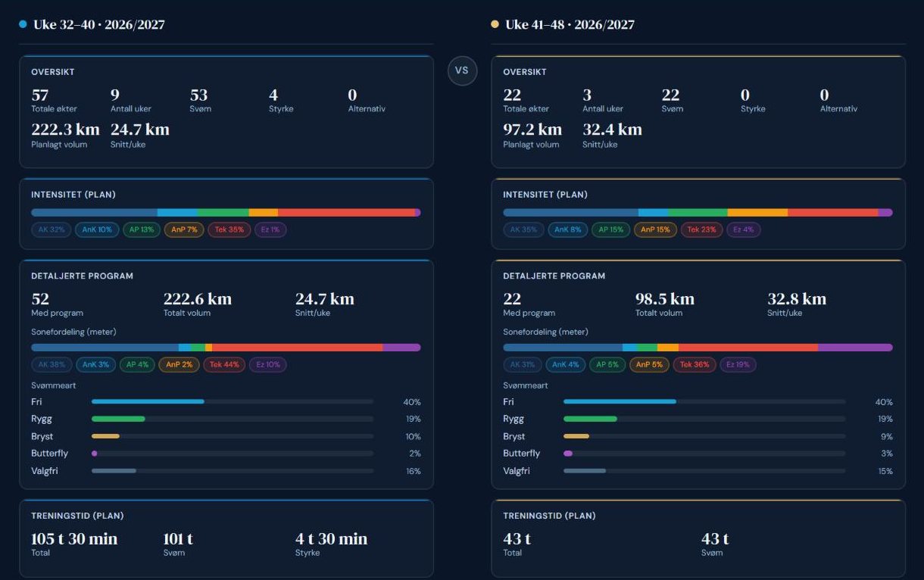The height and width of the screenshot is (580, 924).
Task: Click the Ez 10% zone chip
Action: [268, 364]
